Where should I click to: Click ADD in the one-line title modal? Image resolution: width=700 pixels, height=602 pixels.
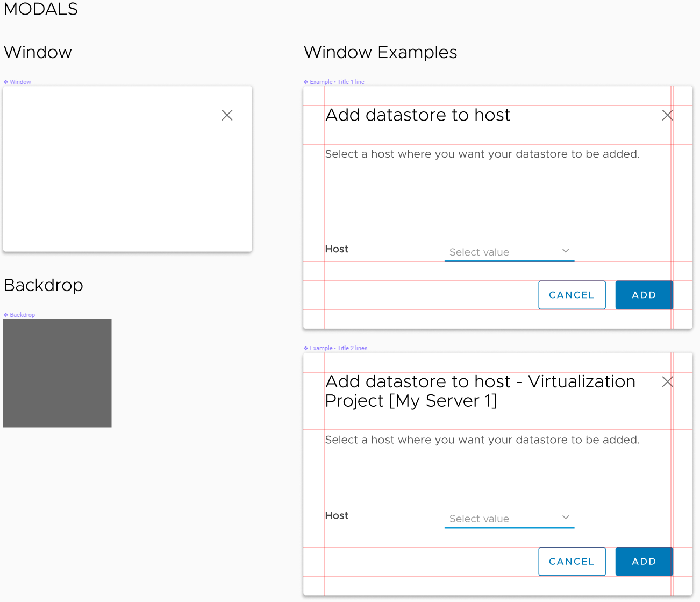(644, 295)
